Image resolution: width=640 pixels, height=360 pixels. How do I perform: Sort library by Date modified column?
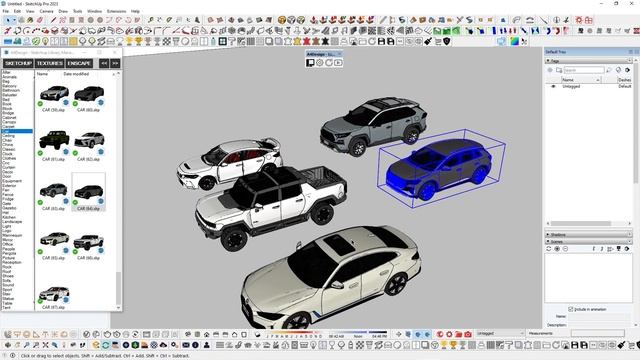tap(76, 74)
